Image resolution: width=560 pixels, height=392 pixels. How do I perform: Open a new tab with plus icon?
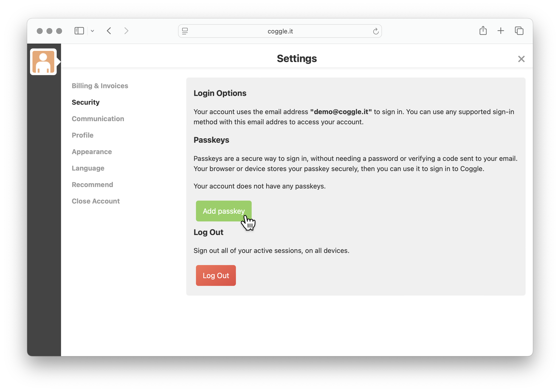click(x=500, y=31)
